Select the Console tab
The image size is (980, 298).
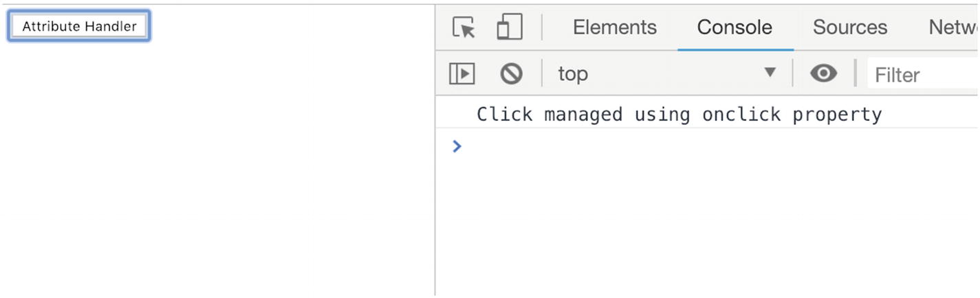point(734,27)
